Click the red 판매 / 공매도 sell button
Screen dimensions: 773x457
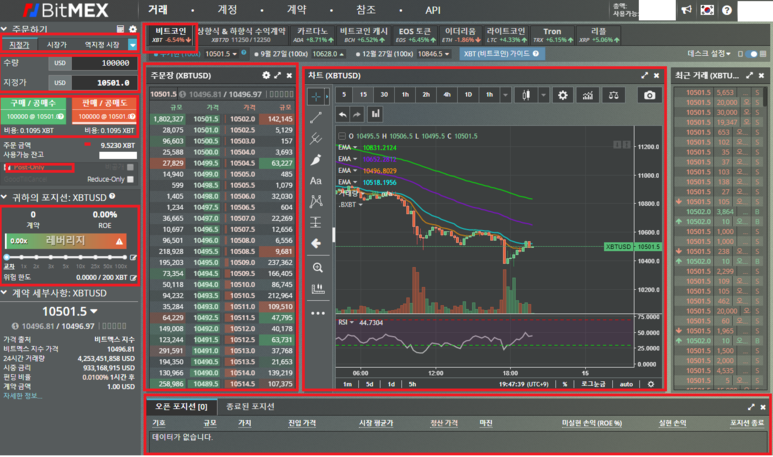104,110
